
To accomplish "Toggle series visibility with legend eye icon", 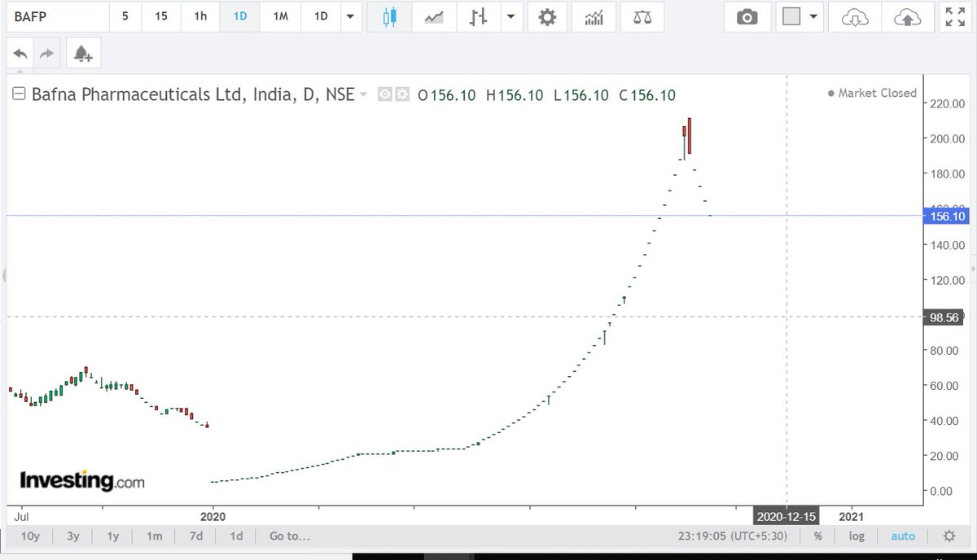I will pos(387,95).
